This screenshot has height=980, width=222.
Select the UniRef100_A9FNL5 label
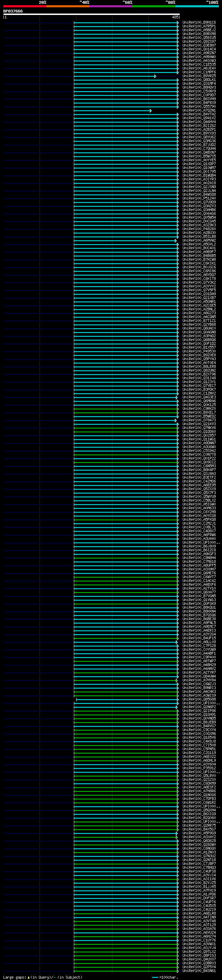click(x=199, y=623)
